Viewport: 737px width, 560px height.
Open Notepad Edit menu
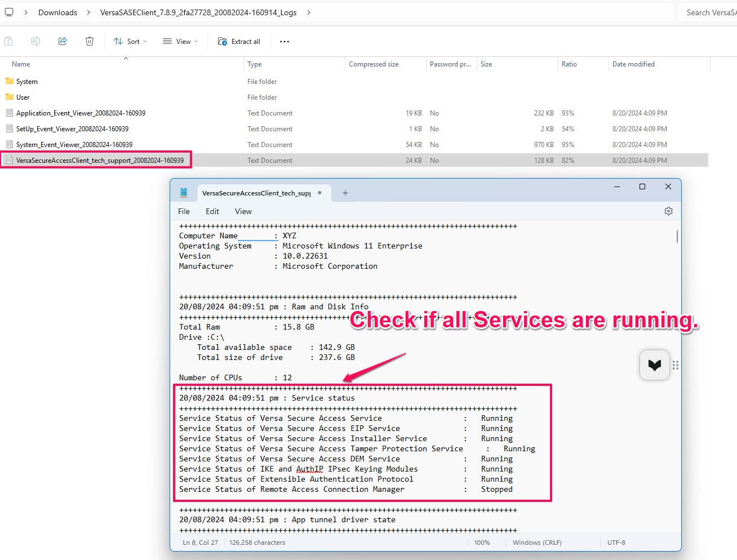tap(212, 211)
